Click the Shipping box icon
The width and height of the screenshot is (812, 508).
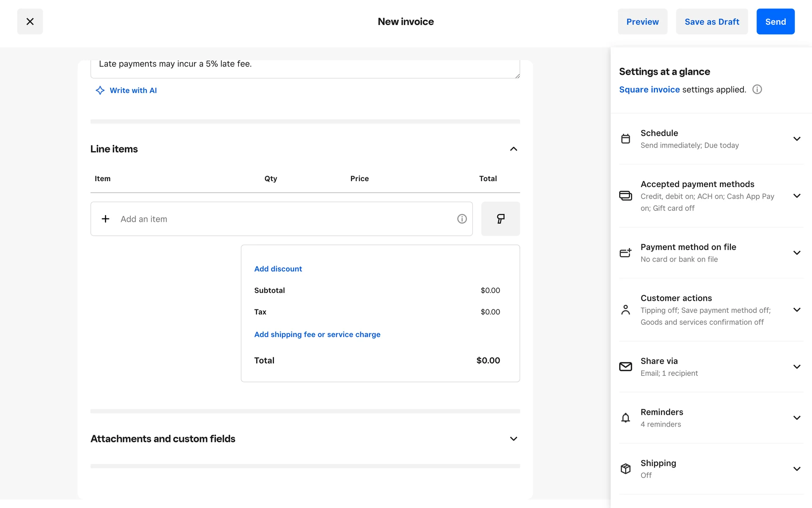(625, 469)
